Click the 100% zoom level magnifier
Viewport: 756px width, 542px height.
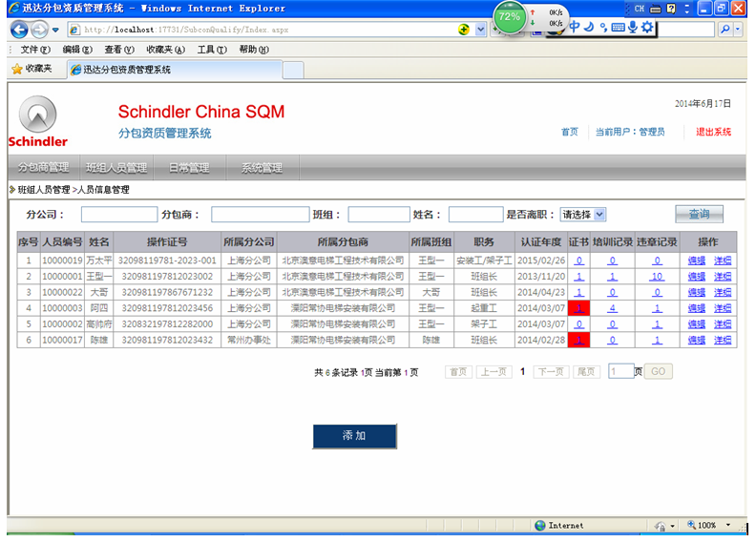point(691,525)
